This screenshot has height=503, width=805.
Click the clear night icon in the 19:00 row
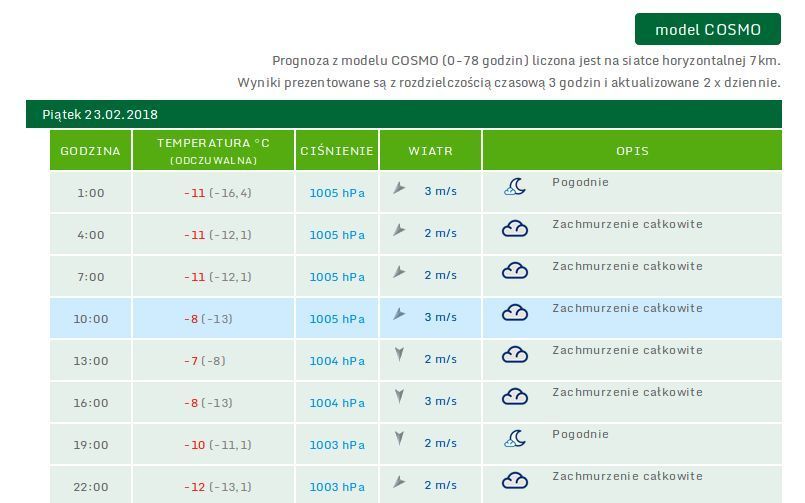tap(515, 439)
